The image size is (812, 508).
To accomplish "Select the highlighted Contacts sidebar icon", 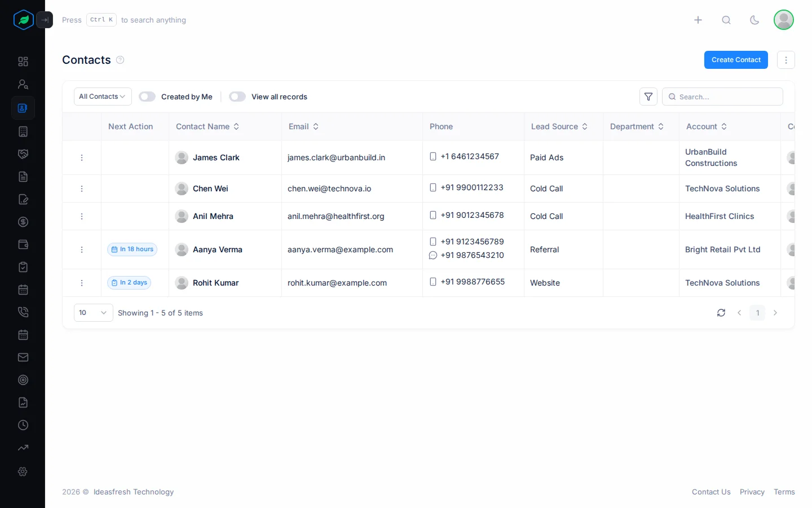I will pyautogui.click(x=23, y=108).
